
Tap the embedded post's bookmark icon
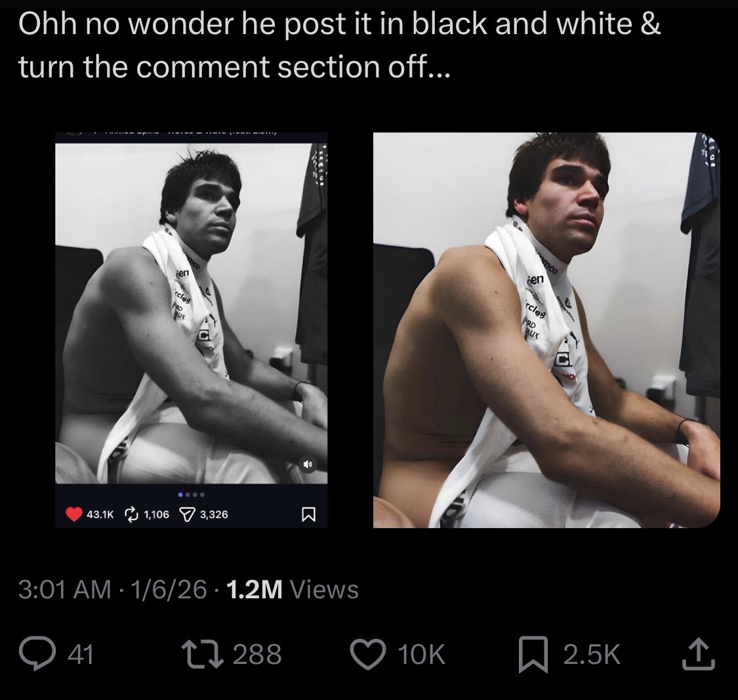(x=308, y=514)
